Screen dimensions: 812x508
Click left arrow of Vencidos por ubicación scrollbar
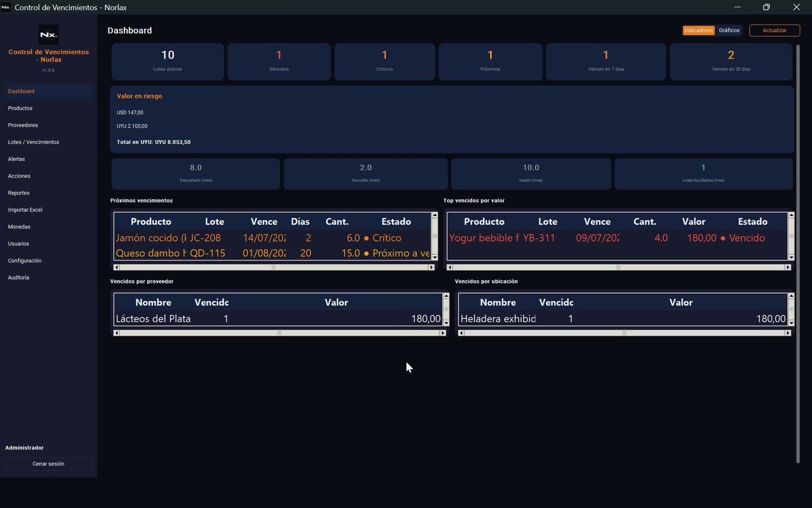pyautogui.click(x=461, y=333)
